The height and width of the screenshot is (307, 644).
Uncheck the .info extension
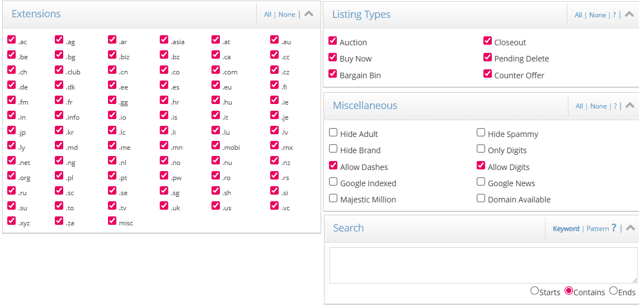[x=59, y=115]
